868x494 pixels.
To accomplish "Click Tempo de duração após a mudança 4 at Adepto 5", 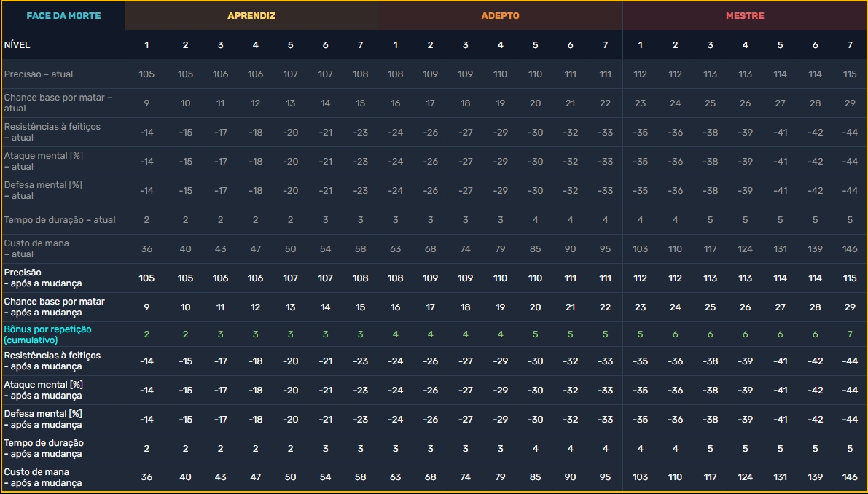I will (x=535, y=449).
